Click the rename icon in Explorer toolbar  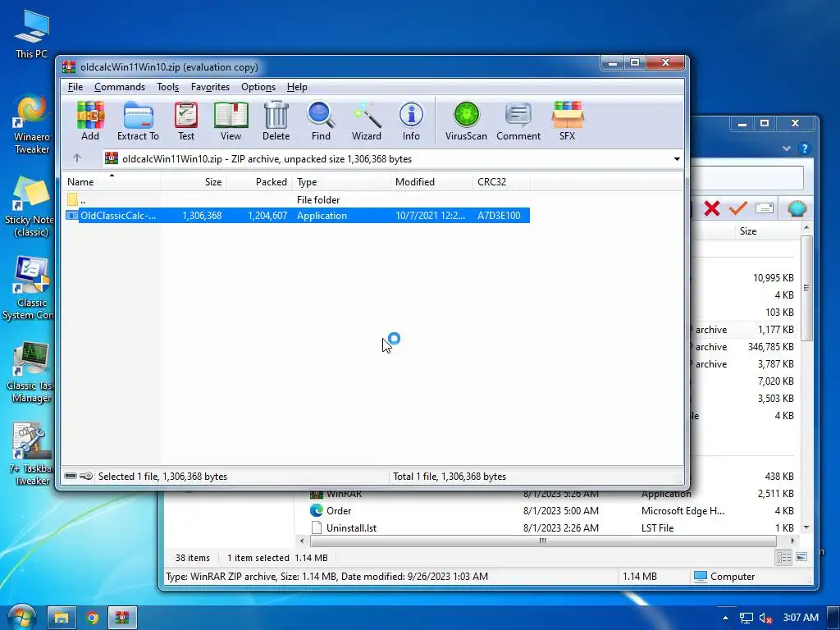click(765, 208)
